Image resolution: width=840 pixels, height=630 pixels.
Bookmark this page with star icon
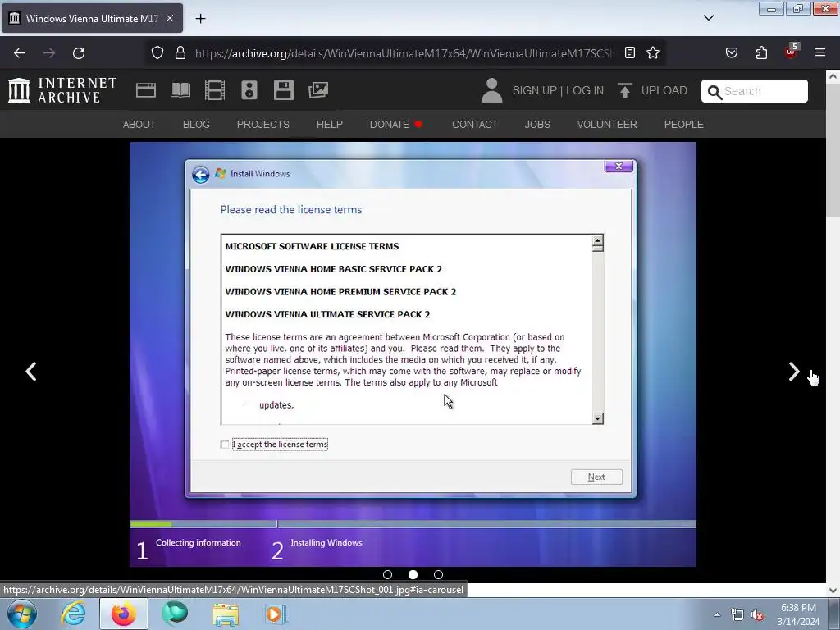[652, 52]
